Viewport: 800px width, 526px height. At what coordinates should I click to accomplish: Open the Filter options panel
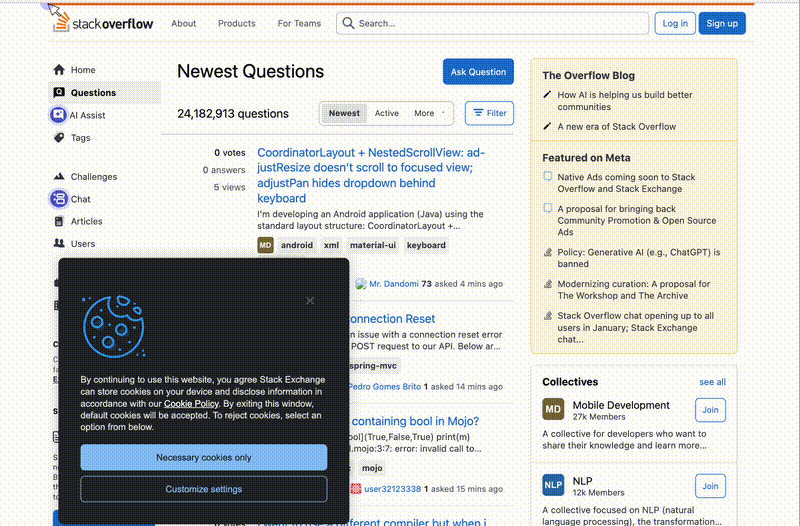coord(489,113)
